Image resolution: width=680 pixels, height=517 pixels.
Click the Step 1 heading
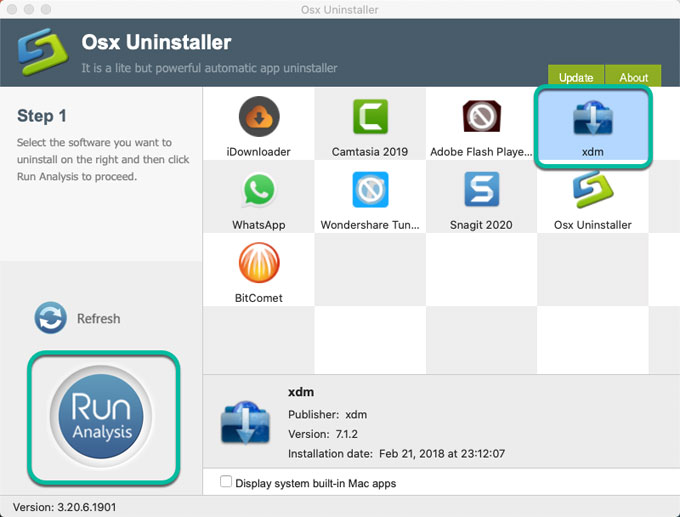point(42,116)
